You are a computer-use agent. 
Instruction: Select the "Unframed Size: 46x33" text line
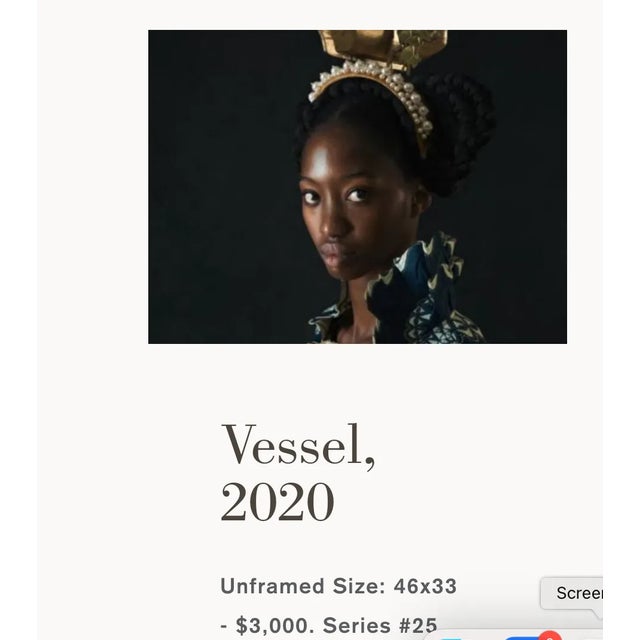pos(338,586)
